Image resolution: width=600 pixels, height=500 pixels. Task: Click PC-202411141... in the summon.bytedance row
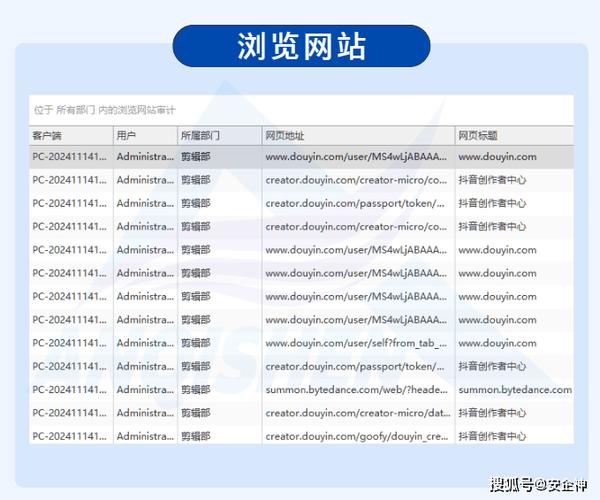click(70, 390)
